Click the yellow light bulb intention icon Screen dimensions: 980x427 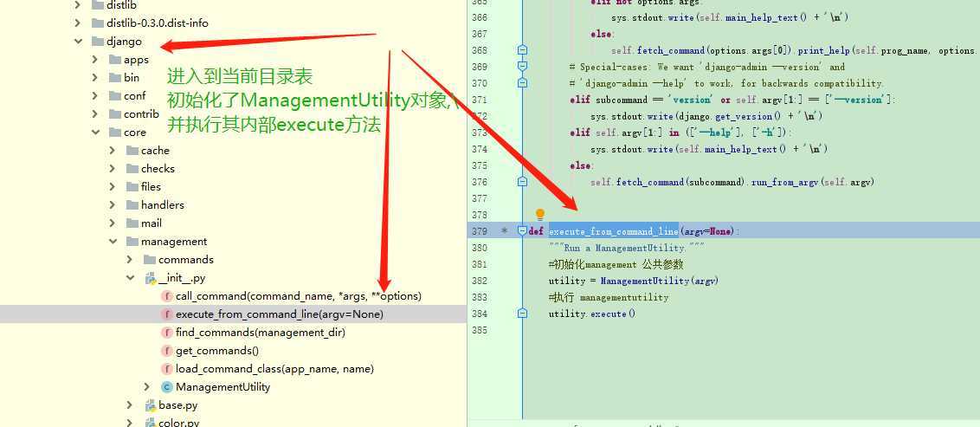click(x=540, y=215)
